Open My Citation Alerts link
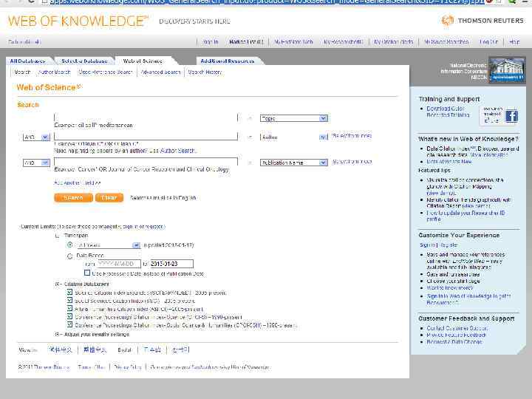 [394, 41]
